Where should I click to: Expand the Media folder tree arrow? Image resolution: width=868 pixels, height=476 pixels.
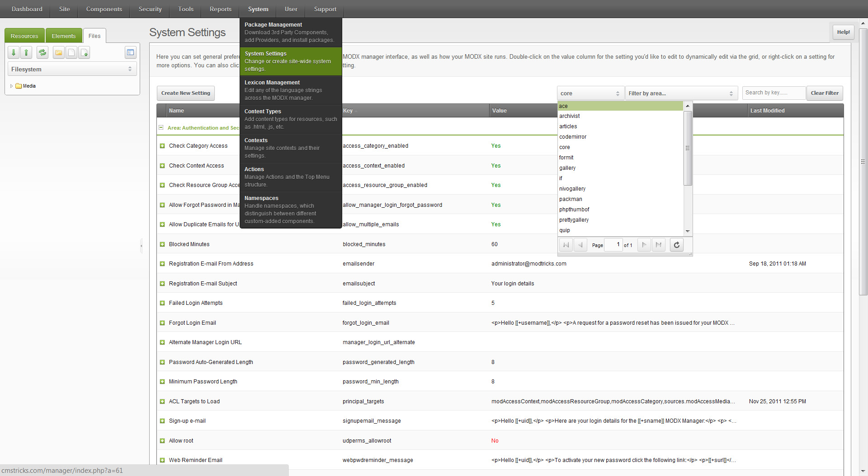click(11, 86)
